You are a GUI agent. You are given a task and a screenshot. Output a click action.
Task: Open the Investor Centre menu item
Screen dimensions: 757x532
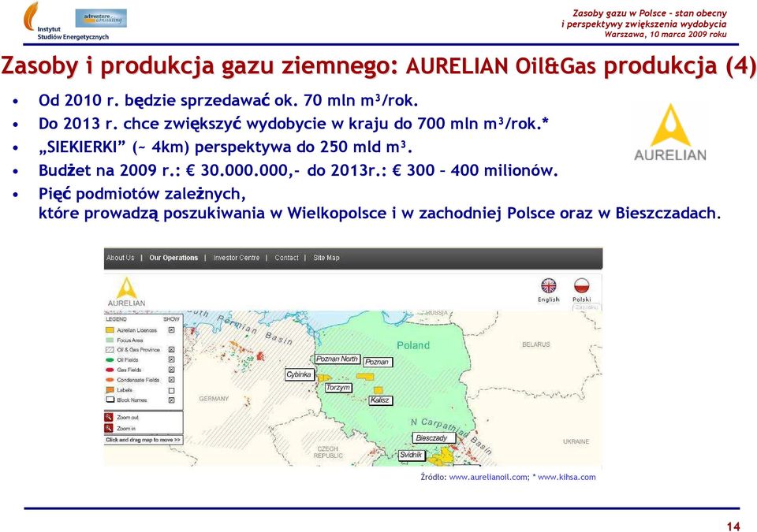237,258
